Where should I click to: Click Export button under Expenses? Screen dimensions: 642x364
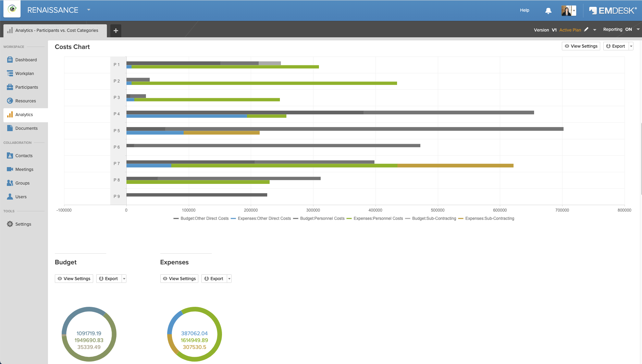click(214, 279)
